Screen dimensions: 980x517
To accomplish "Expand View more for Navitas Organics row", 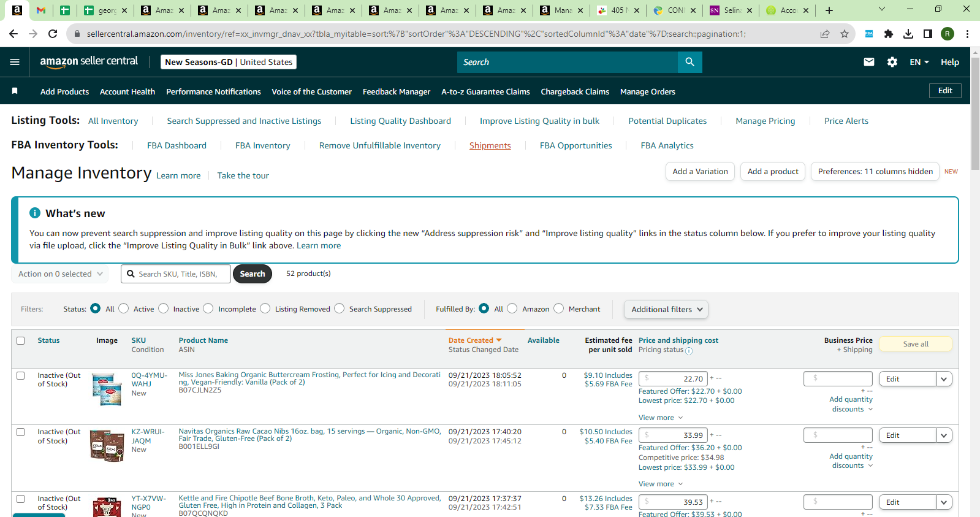I will 661,484.
